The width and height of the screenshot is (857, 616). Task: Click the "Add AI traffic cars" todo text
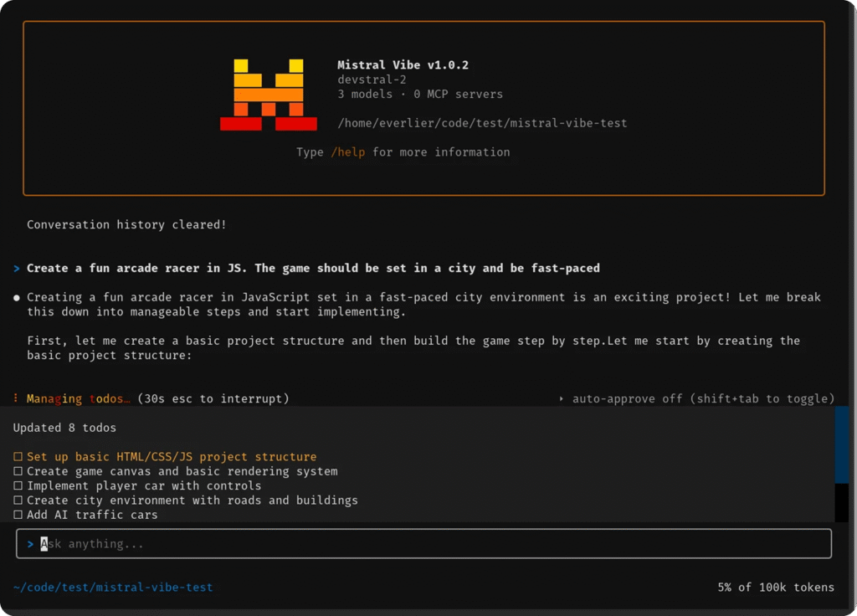tap(92, 515)
